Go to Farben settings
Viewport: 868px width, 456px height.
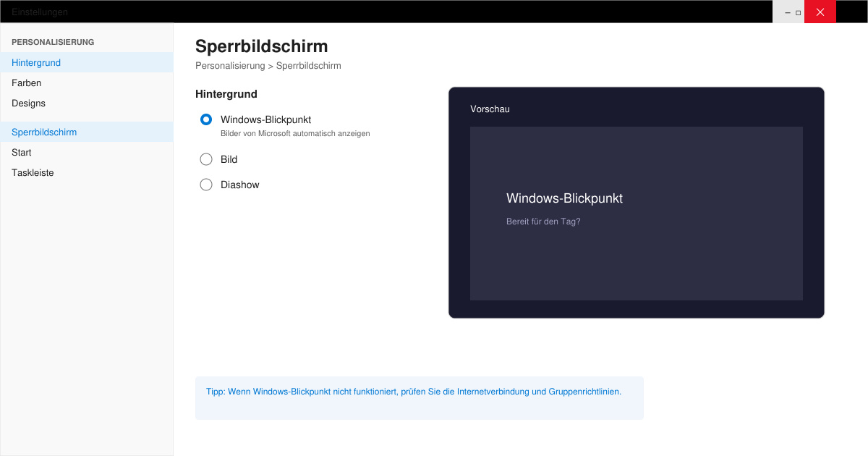pos(87,83)
